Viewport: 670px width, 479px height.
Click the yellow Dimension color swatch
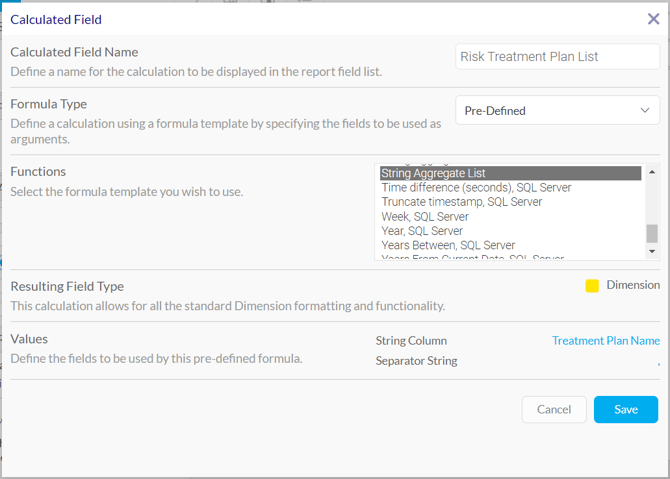point(592,286)
